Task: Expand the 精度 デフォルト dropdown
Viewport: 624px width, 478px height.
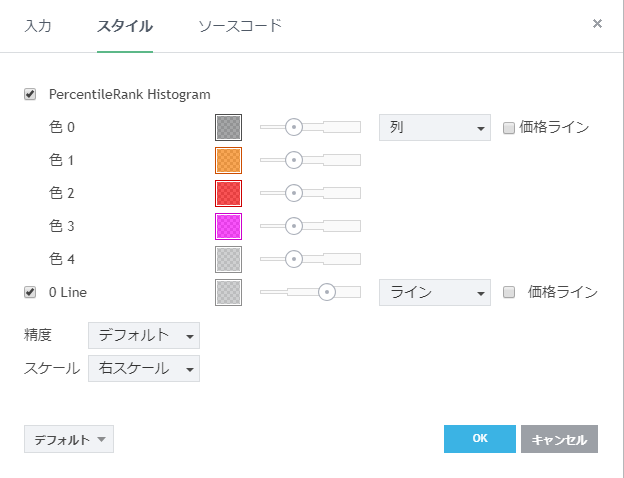Action: pyautogui.click(x=144, y=335)
